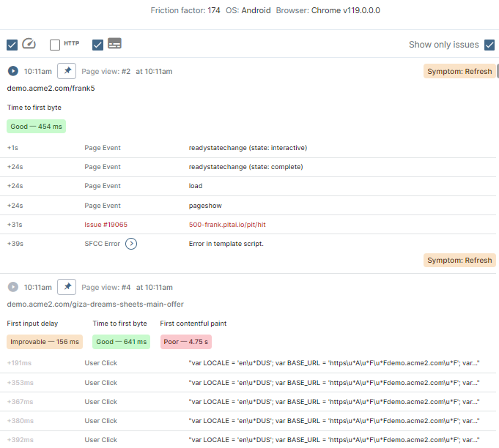Click Symptom: Refresh badge below SFCC Error
This screenshot has width=499, height=448.
click(x=459, y=261)
